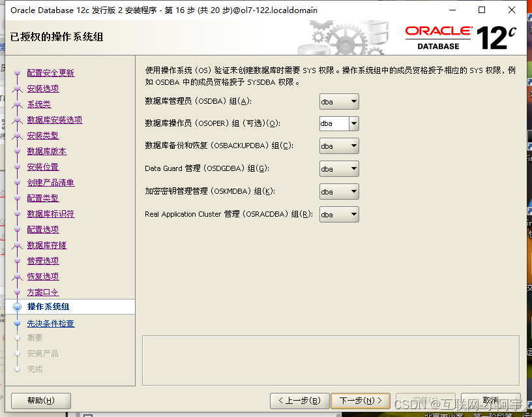Go to the 配置选项 step
The width and height of the screenshot is (532, 417).
43,229
